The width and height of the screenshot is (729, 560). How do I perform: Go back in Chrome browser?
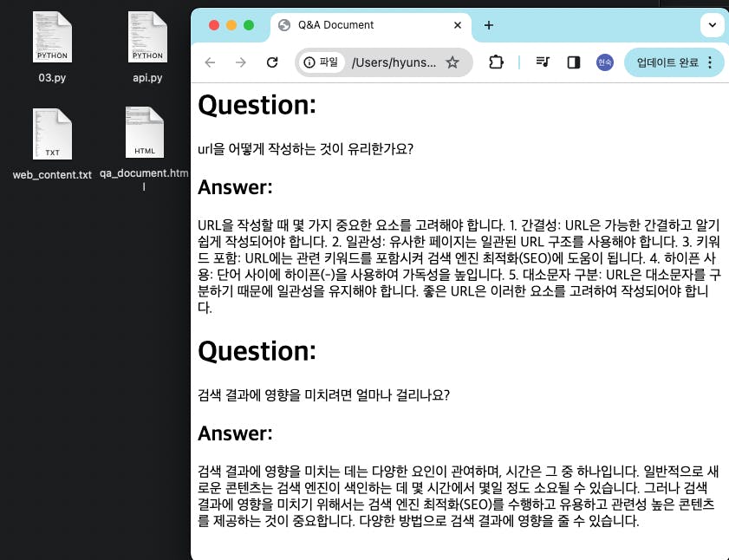pos(210,62)
